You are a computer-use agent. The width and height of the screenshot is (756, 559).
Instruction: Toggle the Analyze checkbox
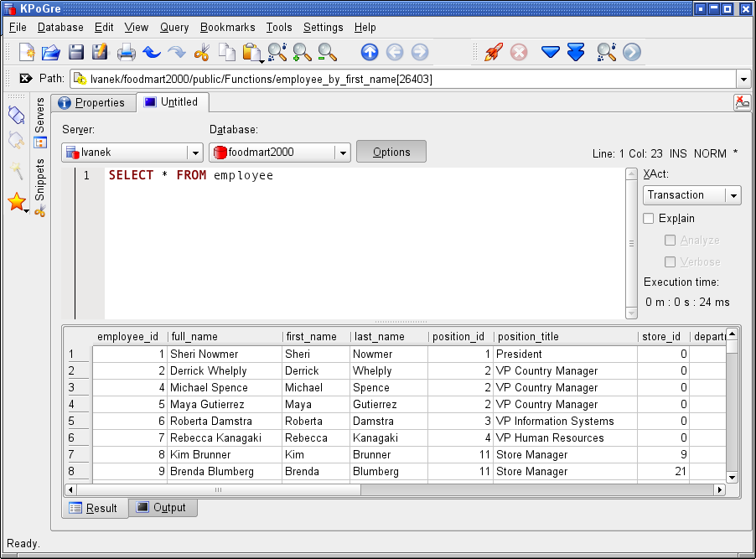click(x=671, y=241)
